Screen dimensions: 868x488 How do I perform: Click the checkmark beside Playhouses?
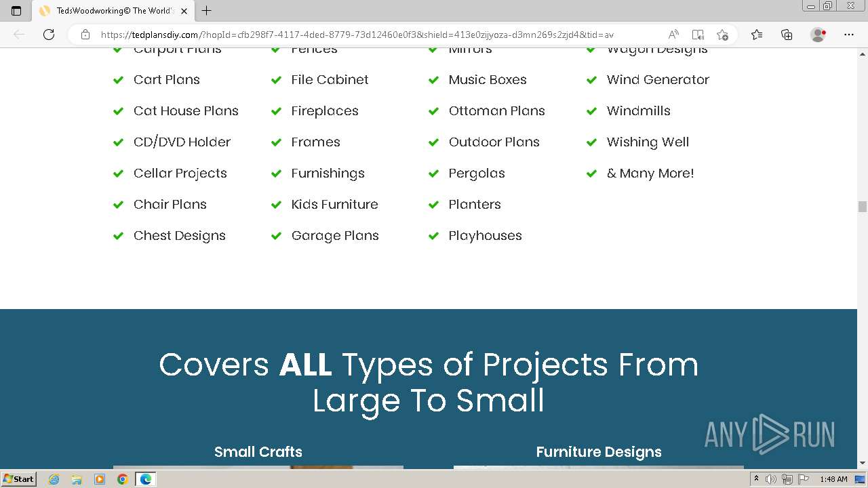433,236
